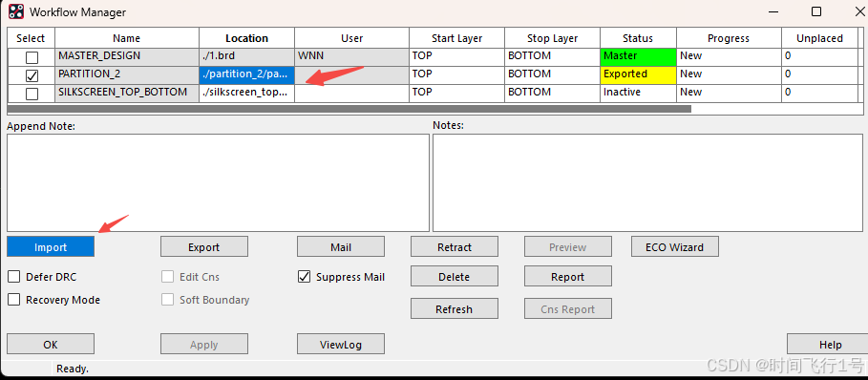Click inside the Append Note text area
Screen dimensions: 868x380
(218, 182)
